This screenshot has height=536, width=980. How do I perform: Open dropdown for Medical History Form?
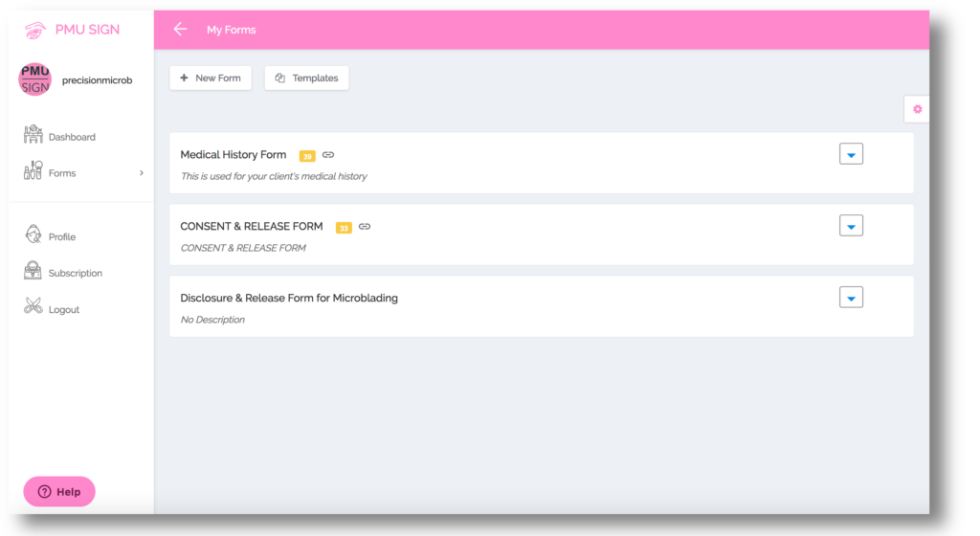pos(851,154)
